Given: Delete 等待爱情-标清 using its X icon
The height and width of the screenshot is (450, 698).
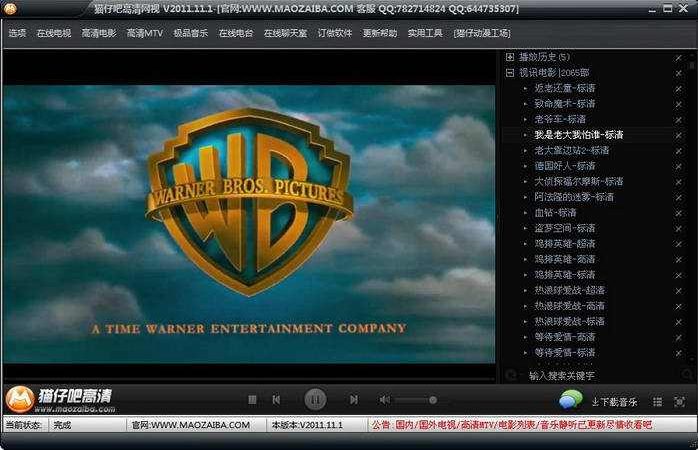Looking at the screenshot, I should [x=678, y=353].
